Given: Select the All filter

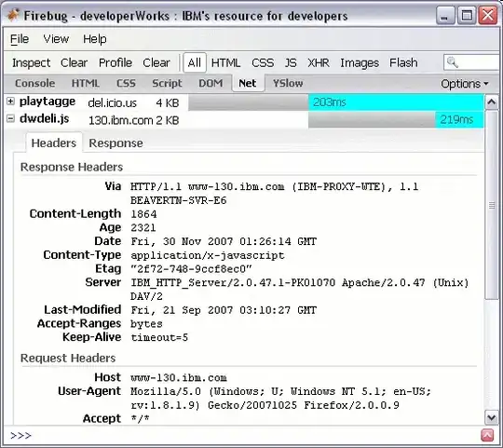Looking at the screenshot, I should 195,62.
